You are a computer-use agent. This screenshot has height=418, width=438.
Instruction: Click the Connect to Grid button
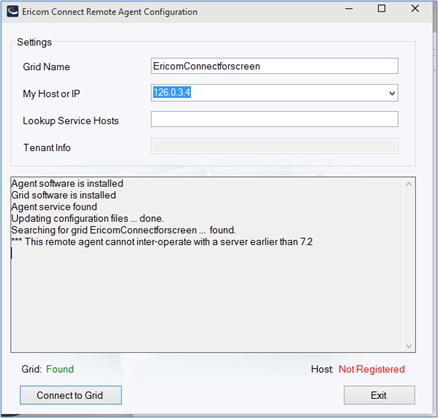(x=71, y=395)
